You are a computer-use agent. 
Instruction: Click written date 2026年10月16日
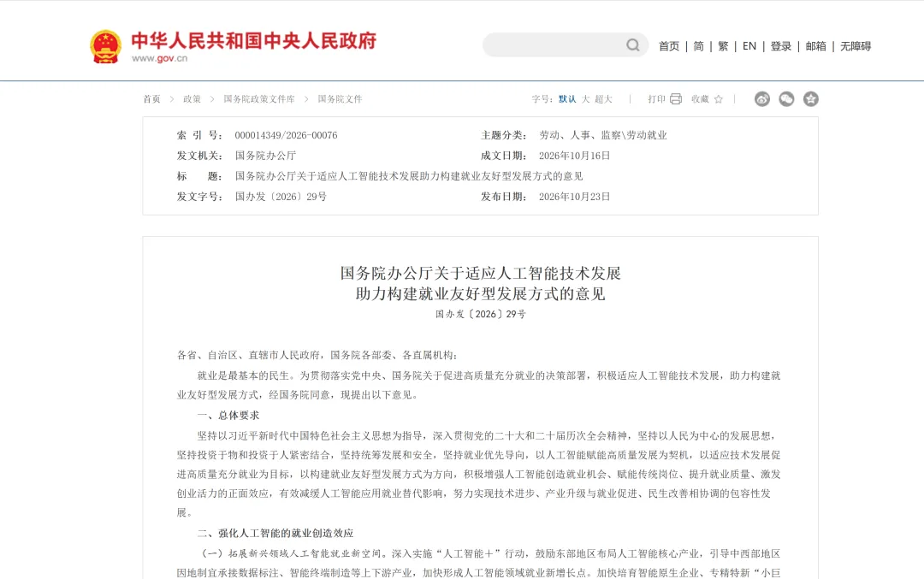[x=575, y=156]
